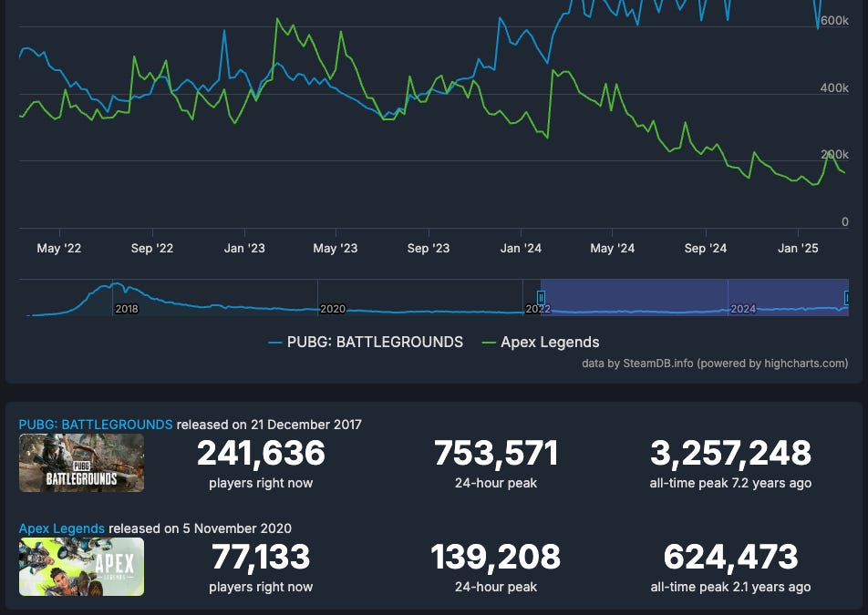Click the 2024 marker in the navigator
This screenshot has height=615, width=868.
[743, 309]
